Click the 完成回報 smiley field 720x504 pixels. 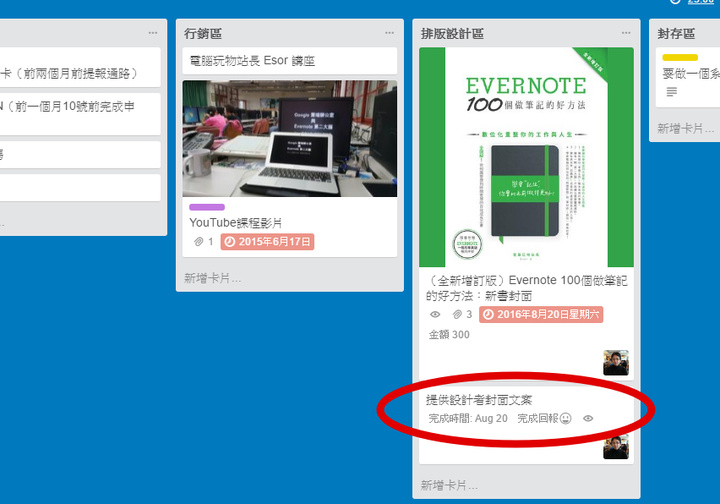point(544,419)
